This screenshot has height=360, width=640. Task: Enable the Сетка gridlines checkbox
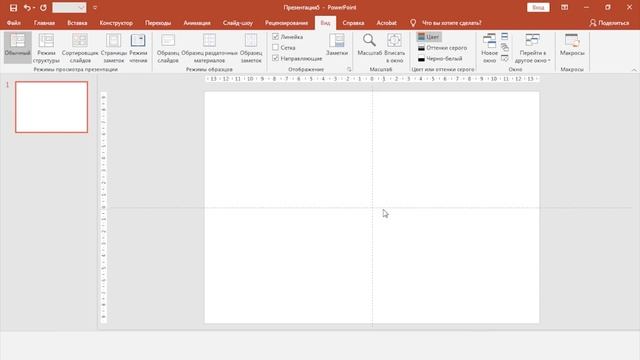(x=276, y=47)
